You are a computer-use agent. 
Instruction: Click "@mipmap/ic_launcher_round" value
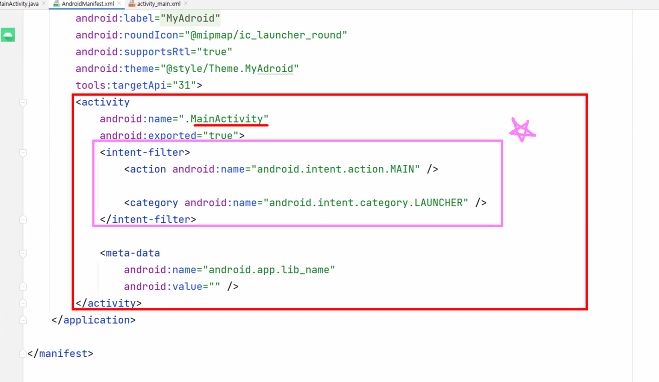click(x=266, y=35)
